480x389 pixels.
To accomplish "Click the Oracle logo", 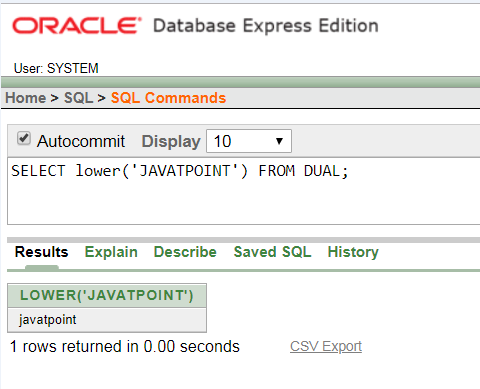I will click(77, 26).
